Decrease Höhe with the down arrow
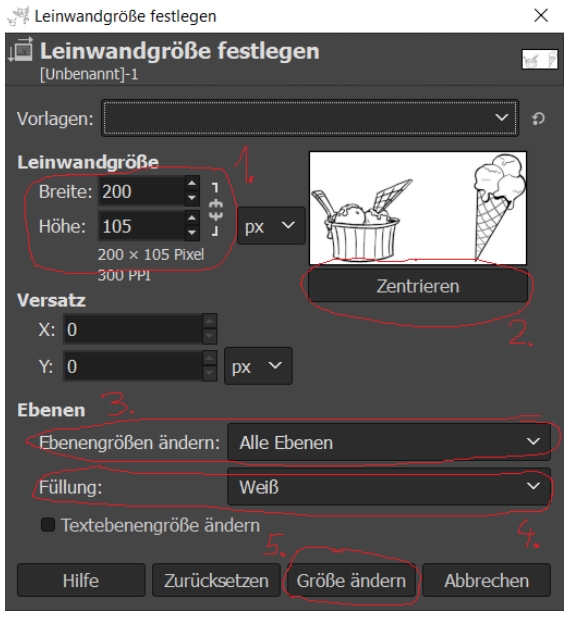 coord(192,233)
